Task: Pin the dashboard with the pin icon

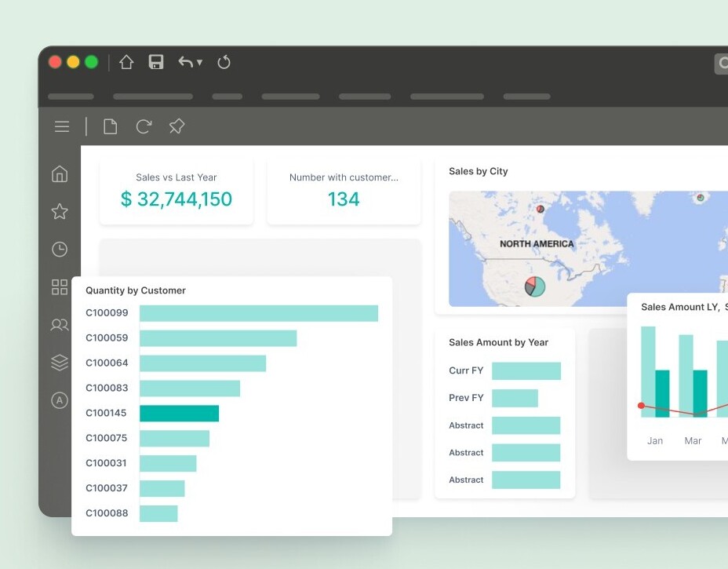Action: (x=177, y=126)
